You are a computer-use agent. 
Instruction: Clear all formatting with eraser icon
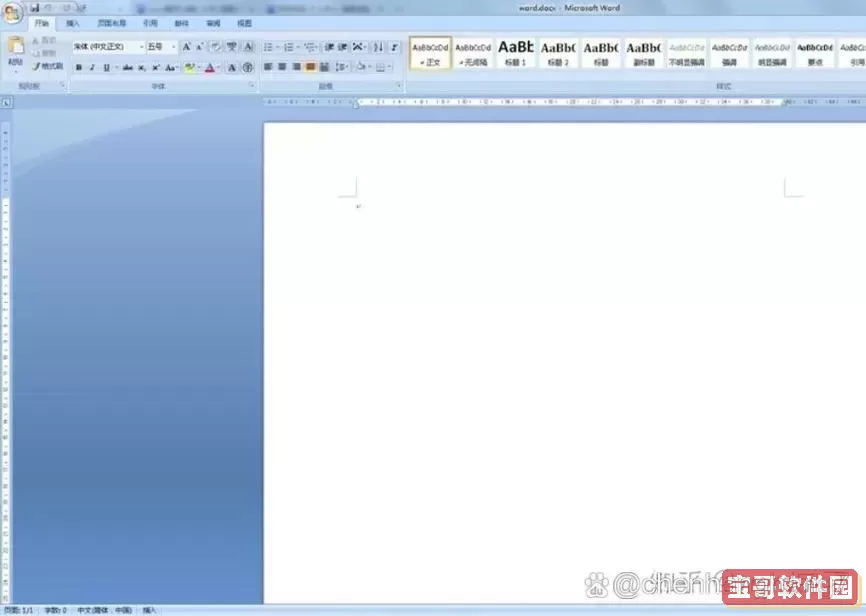coord(215,47)
